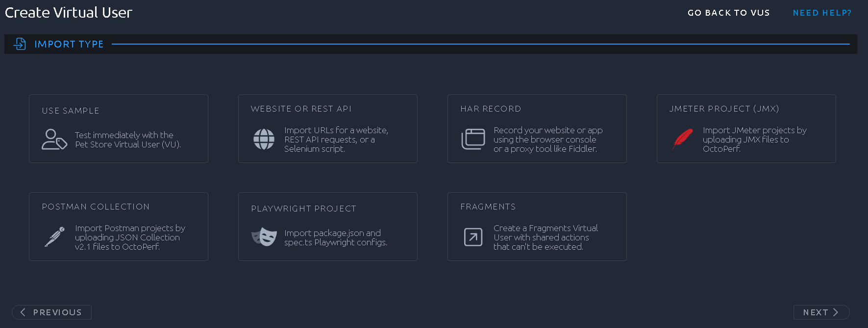Click GO BACK TO VUS link

click(x=728, y=13)
